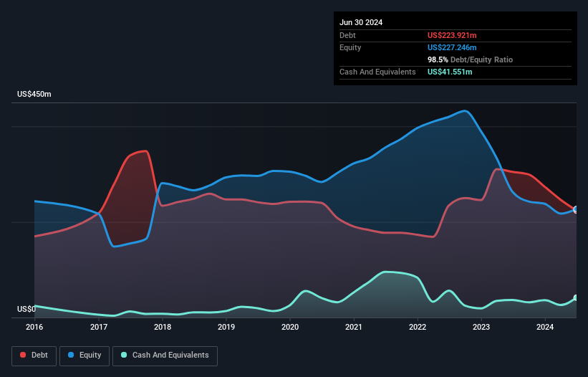This screenshot has height=377, width=588.
Task: Click the Jun 30 2024 tooltip date
Action: 361,22
